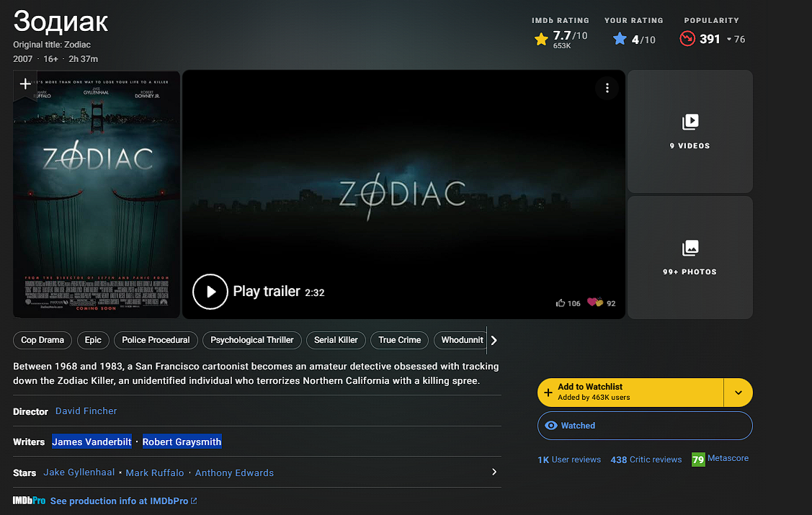Viewport: 812px width, 515px height.
Task: Open 1K User reviews
Action: 569,460
